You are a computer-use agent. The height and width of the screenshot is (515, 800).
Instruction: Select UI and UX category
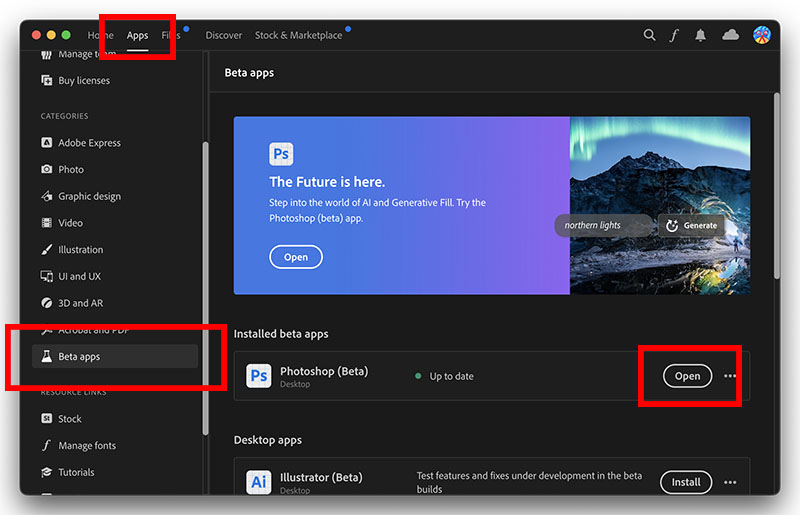pyautogui.click(x=80, y=276)
